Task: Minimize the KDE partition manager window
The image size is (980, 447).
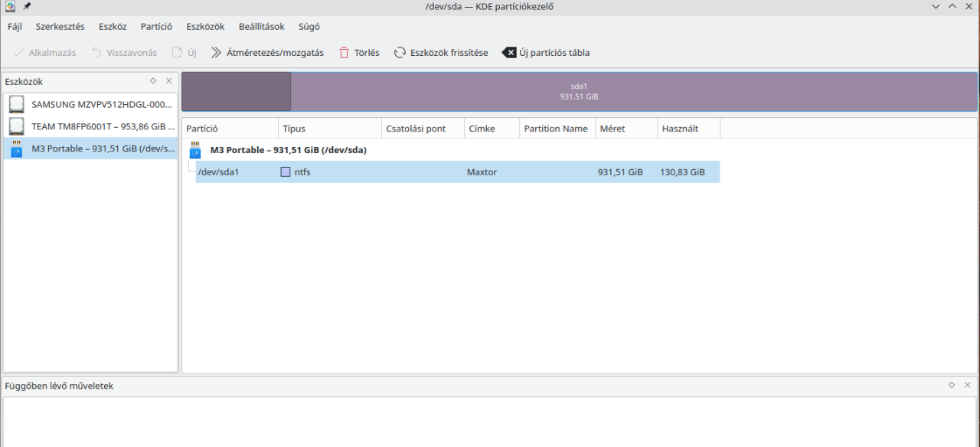Action: pos(936,6)
